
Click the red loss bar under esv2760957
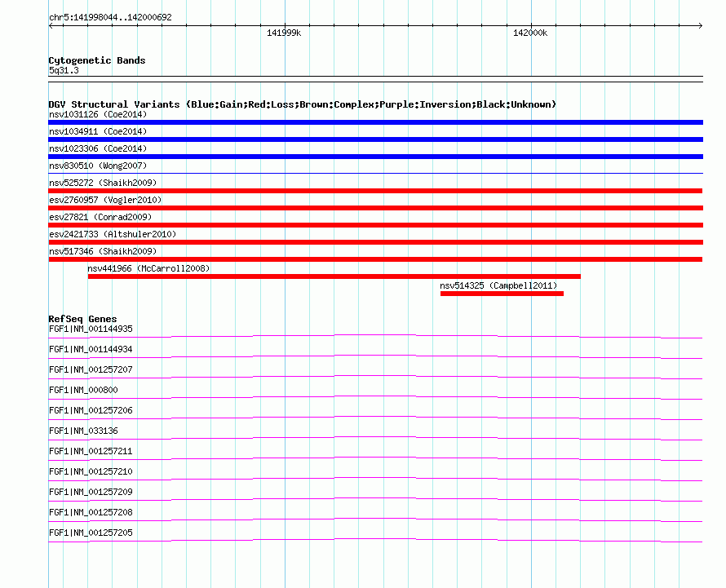pyautogui.click(x=375, y=208)
